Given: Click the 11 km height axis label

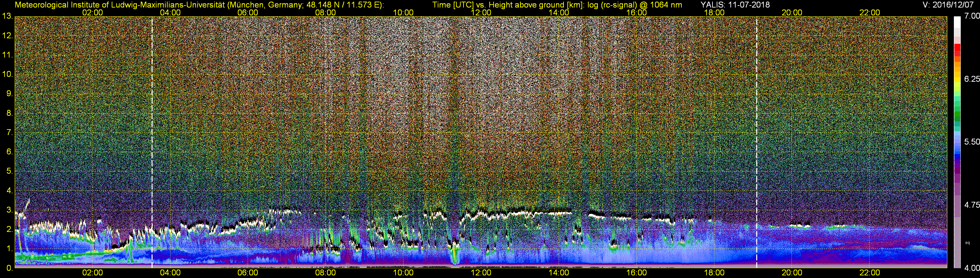Looking at the screenshot, I should (7, 55).
